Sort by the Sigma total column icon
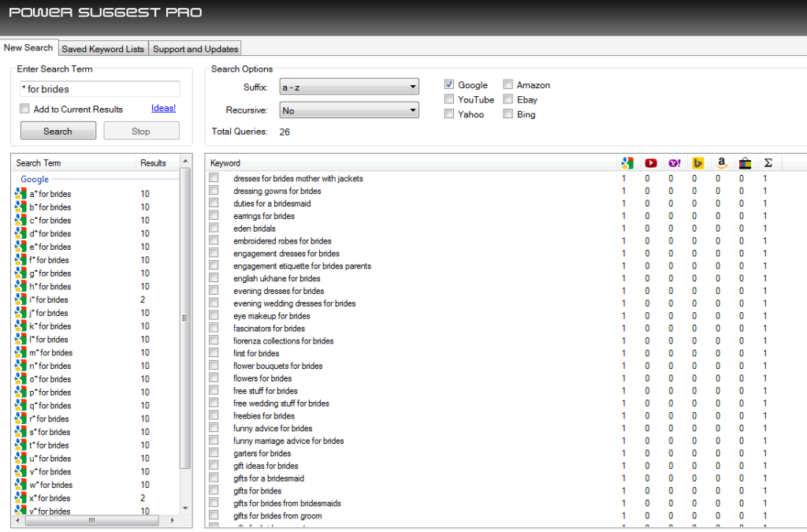Viewport: 807px width, 532px height. 768,163
